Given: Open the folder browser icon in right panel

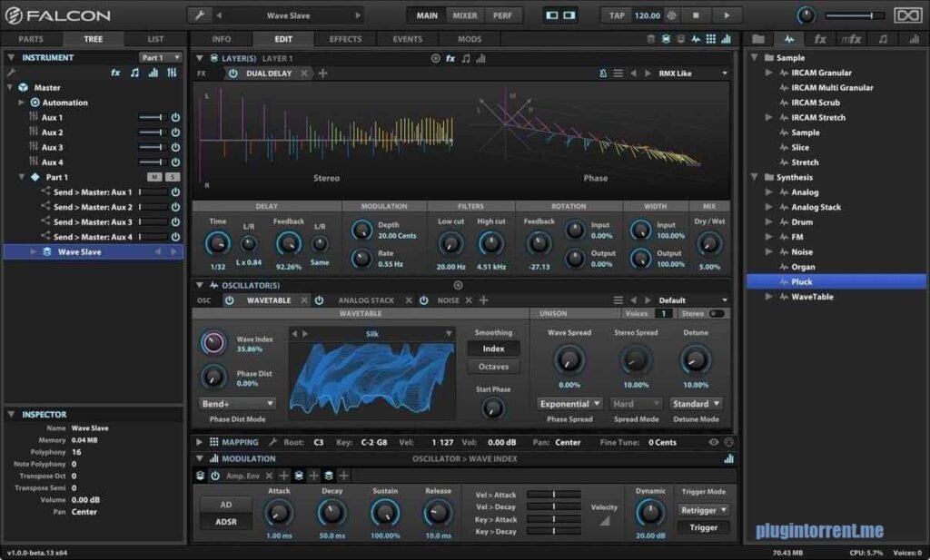Looking at the screenshot, I should pos(758,39).
